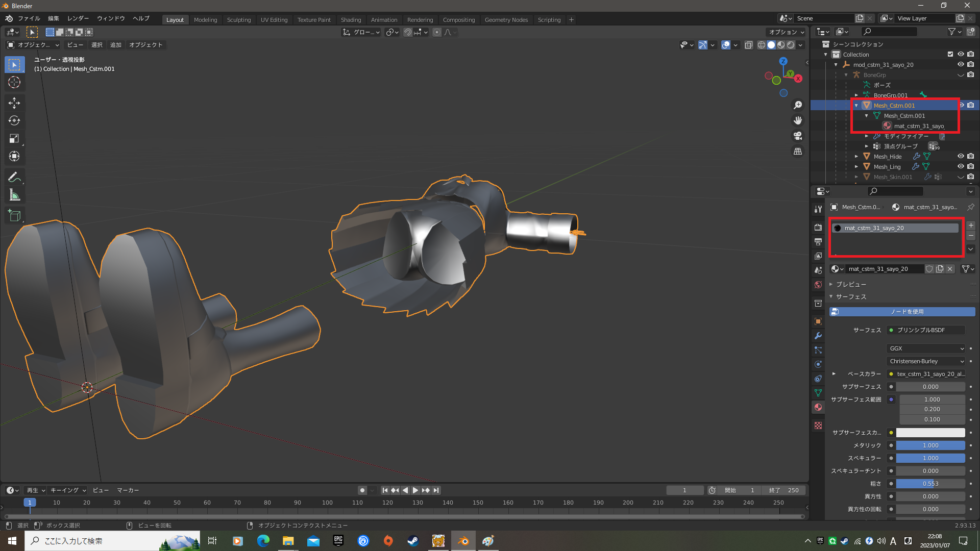Activate the Transform tool
This screenshot has height=551, width=980.
tap(14, 157)
